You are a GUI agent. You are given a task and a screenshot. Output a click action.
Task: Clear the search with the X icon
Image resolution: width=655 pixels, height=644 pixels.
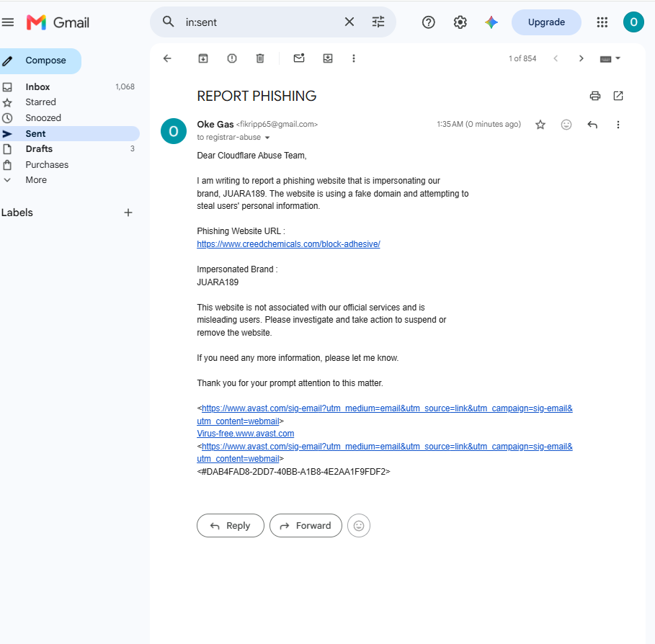point(349,22)
